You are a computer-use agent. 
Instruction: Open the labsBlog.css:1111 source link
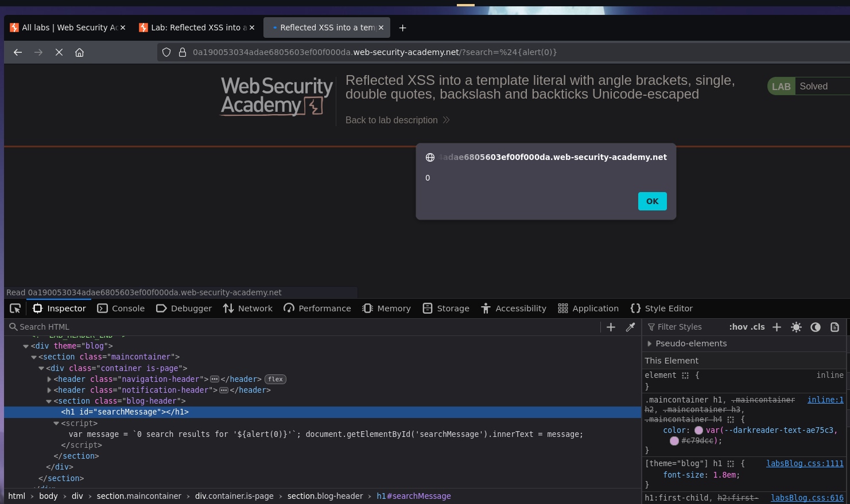coord(805,463)
